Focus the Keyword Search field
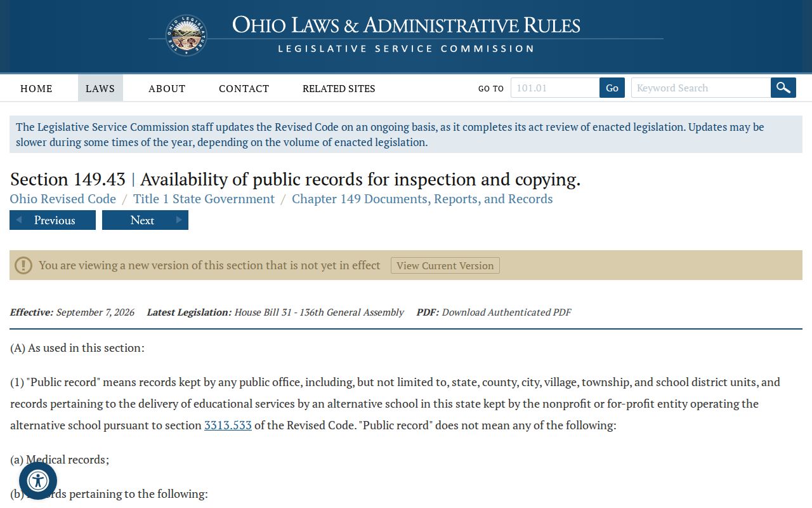 pyautogui.click(x=701, y=88)
